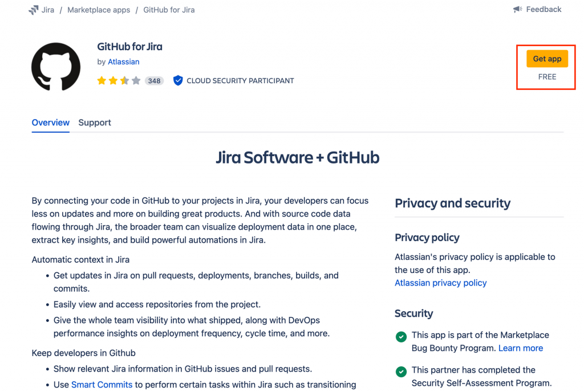Screen dimensions: 584x392
Task: Open the Feedback link
Action: coord(544,9)
